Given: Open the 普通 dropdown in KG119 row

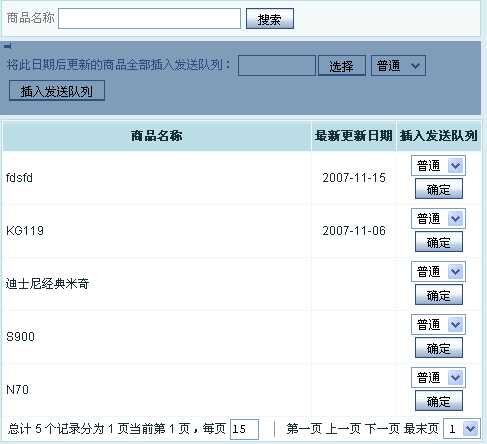Looking at the screenshot, I should pos(438,219).
